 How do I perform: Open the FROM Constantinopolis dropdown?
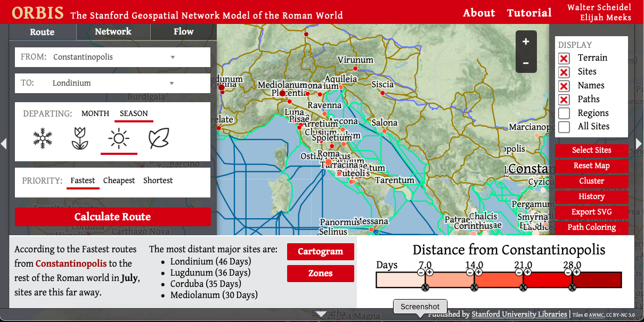(112, 57)
